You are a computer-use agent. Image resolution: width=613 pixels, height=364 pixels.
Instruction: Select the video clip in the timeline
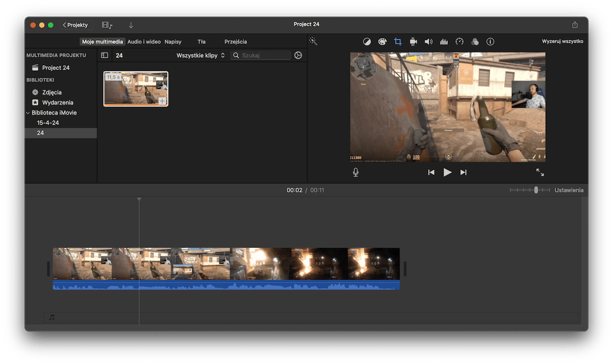click(x=226, y=264)
